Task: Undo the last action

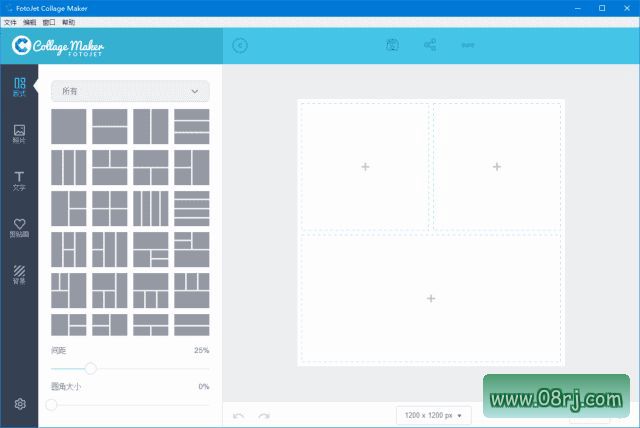Action: [x=238, y=415]
